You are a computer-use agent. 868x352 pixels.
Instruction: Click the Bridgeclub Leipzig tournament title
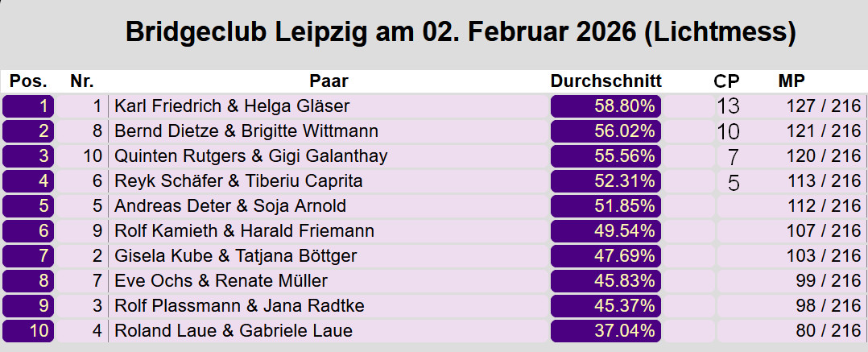(x=461, y=32)
